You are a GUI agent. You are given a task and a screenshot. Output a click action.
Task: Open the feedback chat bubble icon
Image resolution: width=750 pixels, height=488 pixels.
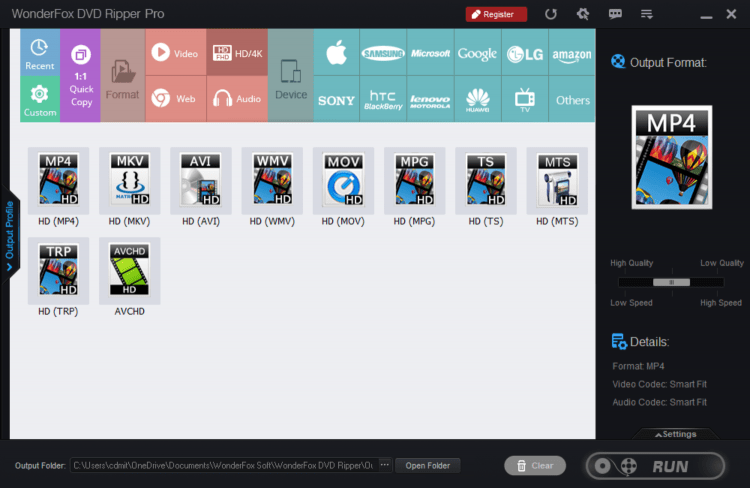(615, 14)
